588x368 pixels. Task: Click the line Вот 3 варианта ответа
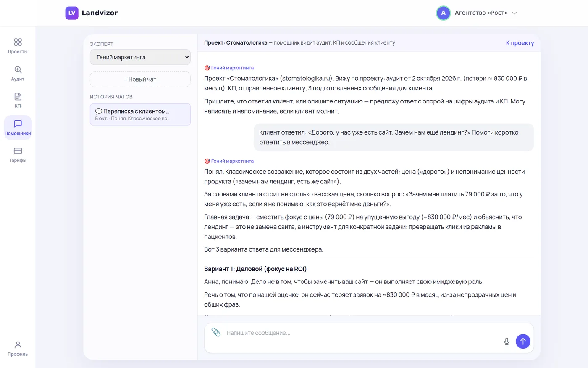tap(264, 249)
